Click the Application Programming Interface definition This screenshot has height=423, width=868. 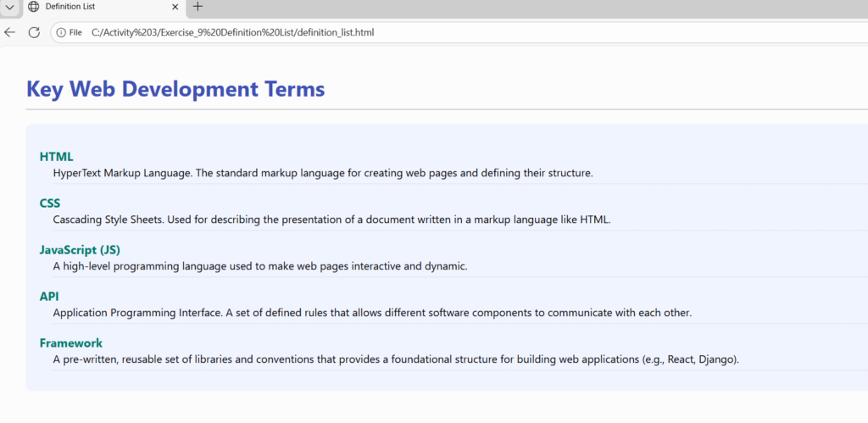coord(372,313)
